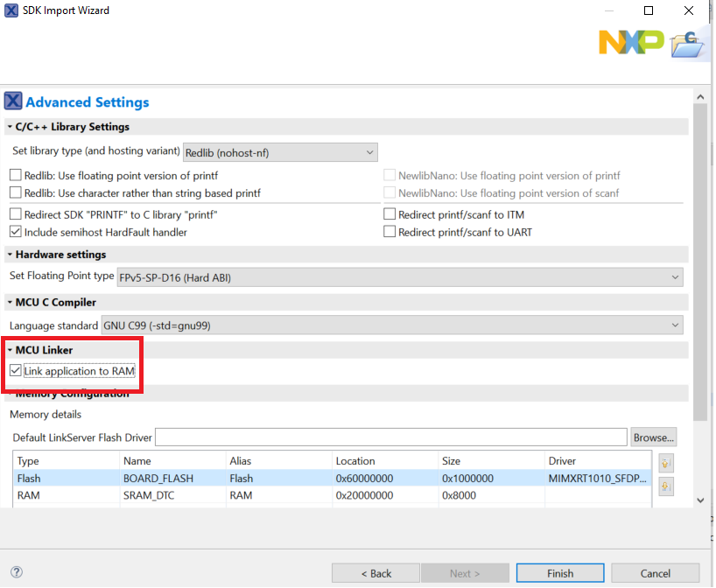Collapse the C/C++ Library Settings section

click(10, 127)
